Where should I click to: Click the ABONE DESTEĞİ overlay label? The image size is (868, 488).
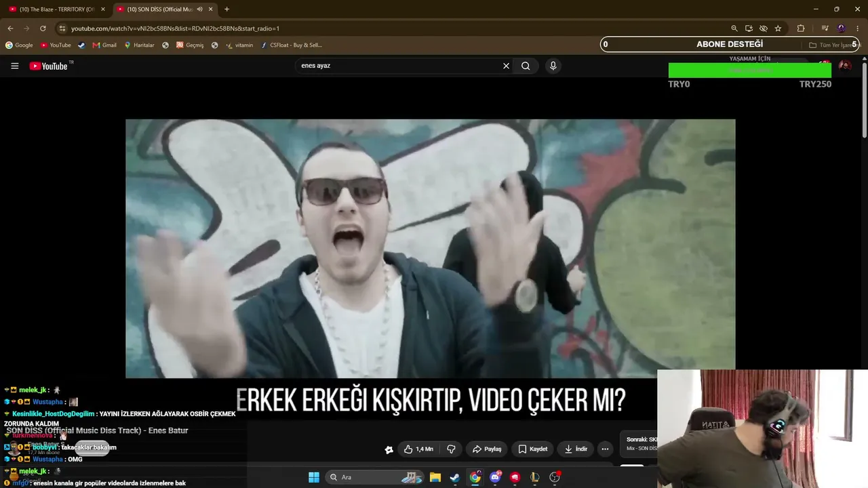pyautogui.click(x=730, y=44)
